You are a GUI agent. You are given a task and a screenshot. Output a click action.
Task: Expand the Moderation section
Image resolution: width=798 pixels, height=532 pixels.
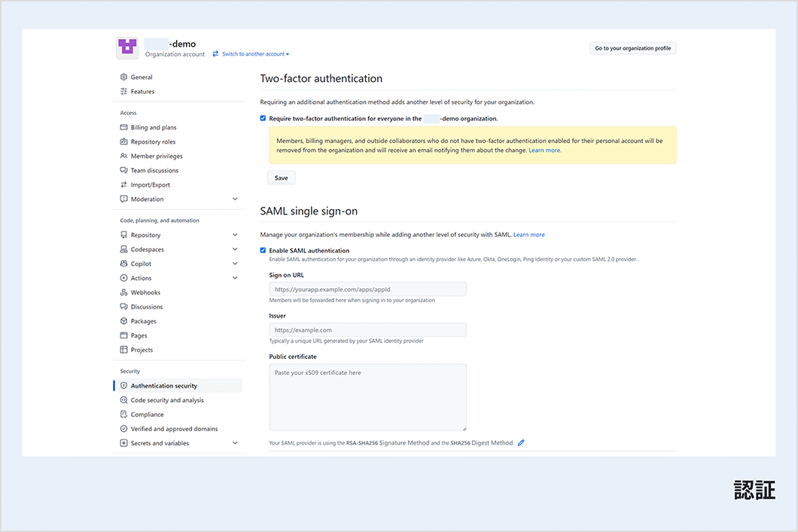[235, 199]
